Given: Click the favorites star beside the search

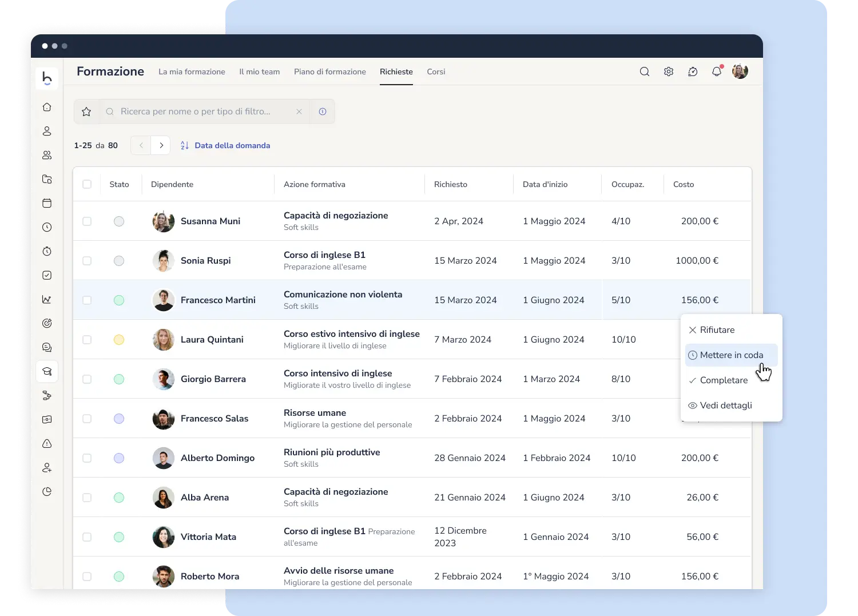Looking at the screenshot, I should (86, 112).
